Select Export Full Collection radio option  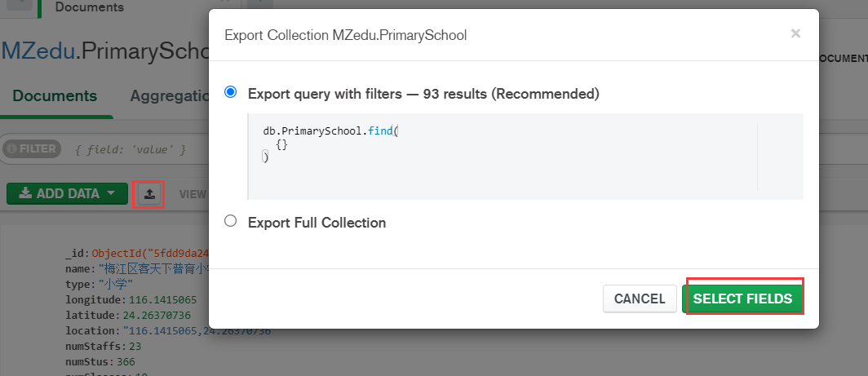tap(231, 221)
